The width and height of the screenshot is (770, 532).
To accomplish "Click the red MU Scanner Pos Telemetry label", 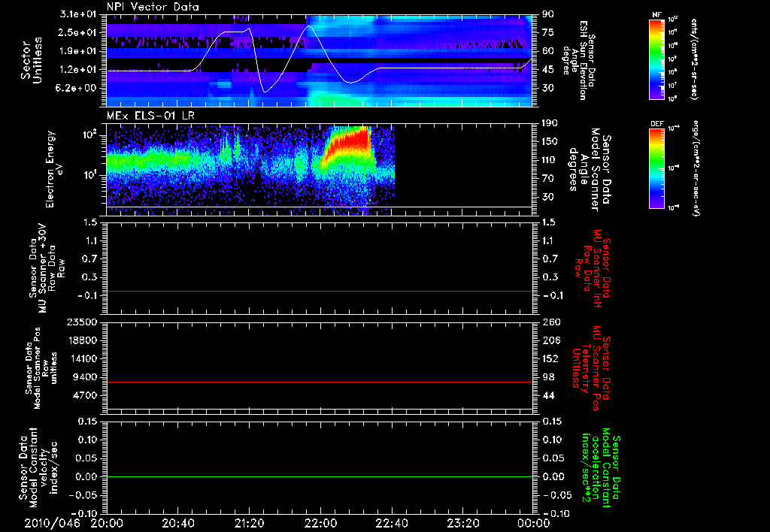I will 592,368.
